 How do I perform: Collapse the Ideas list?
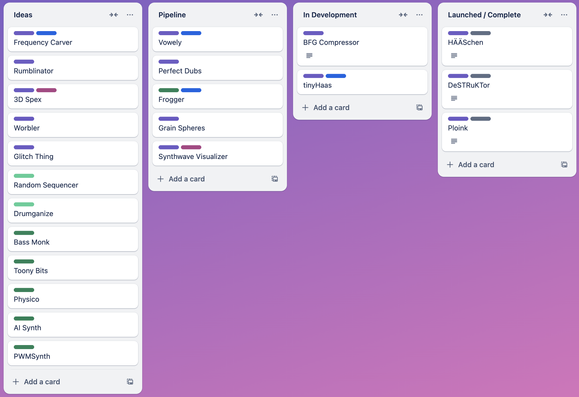tap(114, 15)
